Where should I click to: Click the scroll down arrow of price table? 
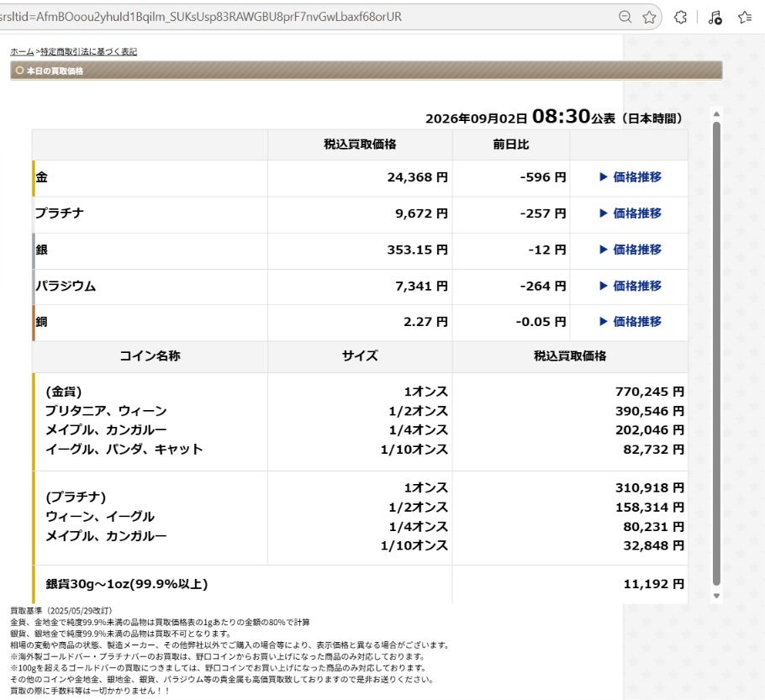[716, 596]
